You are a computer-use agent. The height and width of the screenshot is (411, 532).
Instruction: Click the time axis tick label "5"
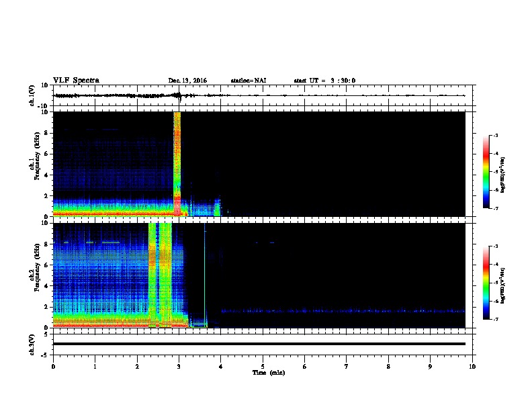pyautogui.click(x=263, y=367)
